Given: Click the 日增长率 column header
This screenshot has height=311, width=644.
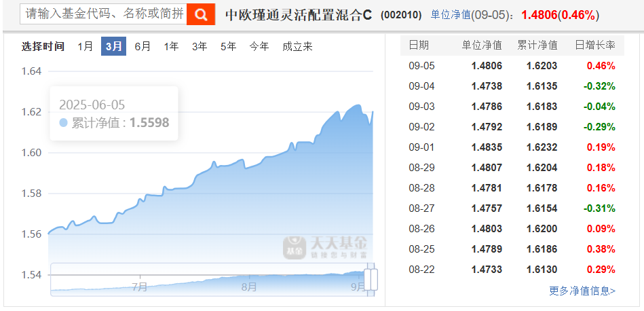Looking at the screenshot, I should pyautogui.click(x=595, y=45).
